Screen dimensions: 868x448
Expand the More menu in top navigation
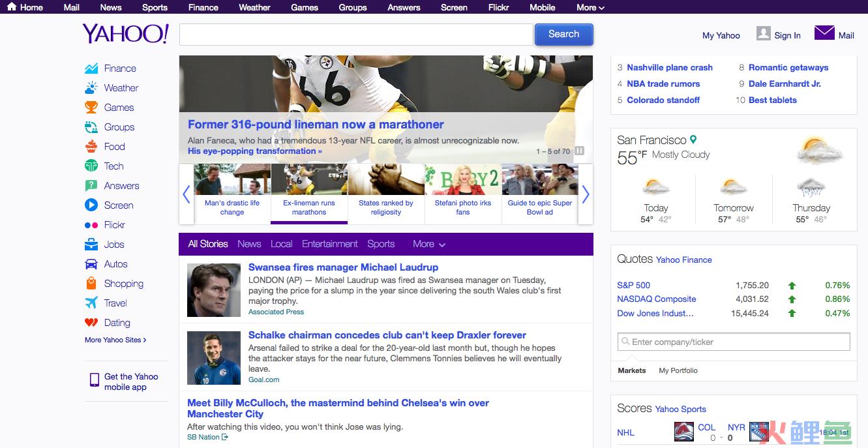pos(590,7)
